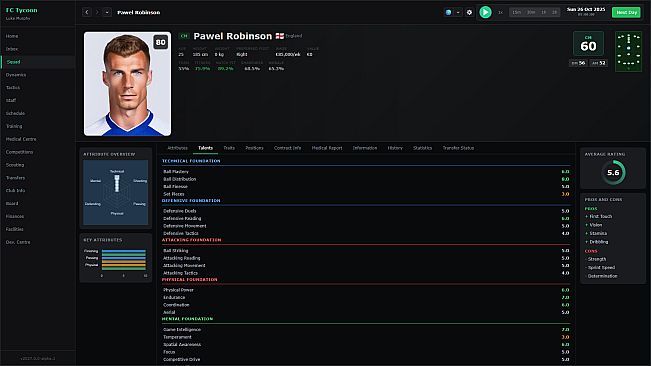Click the green pitch positions map
This screenshot has width=651, height=366.
tap(628, 51)
